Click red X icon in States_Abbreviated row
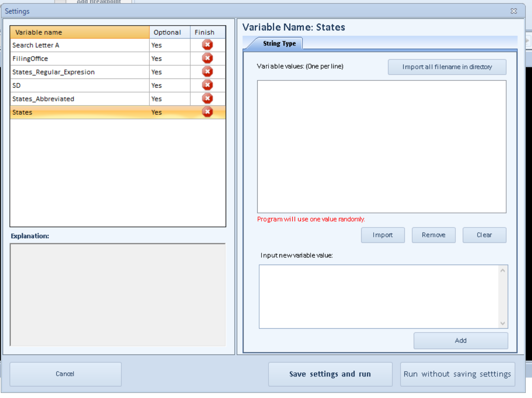 (x=207, y=98)
